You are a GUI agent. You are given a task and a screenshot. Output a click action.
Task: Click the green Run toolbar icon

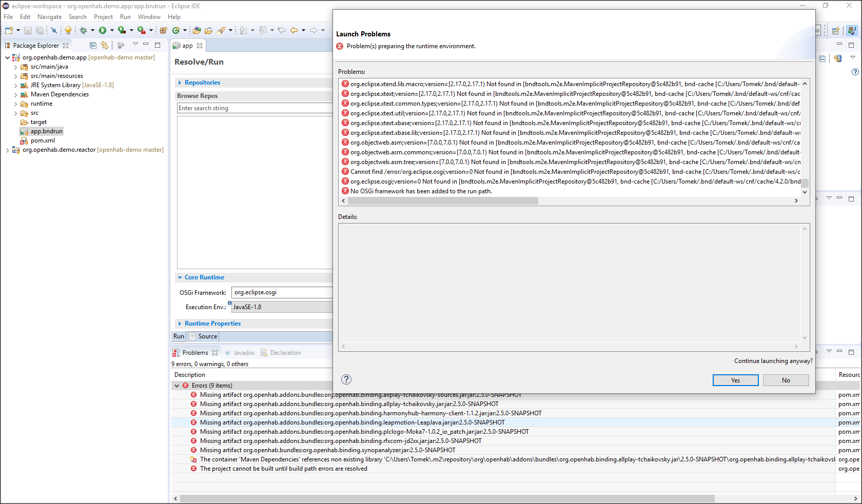[x=103, y=30]
